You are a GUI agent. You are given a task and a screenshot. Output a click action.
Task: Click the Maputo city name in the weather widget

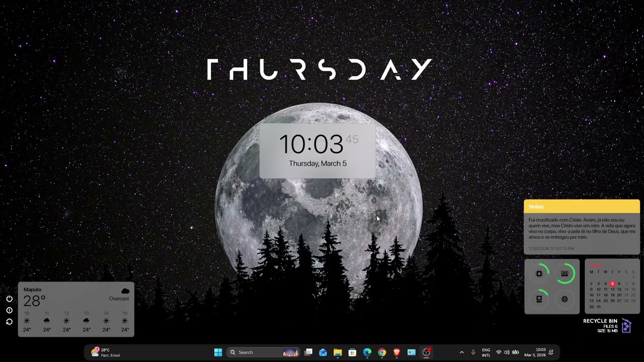32,290
